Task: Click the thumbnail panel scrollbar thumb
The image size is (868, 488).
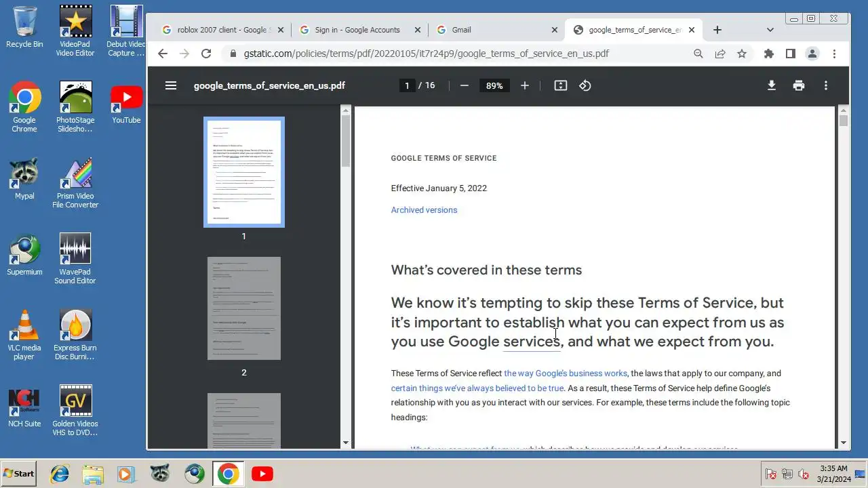Action: pos(346,141)
